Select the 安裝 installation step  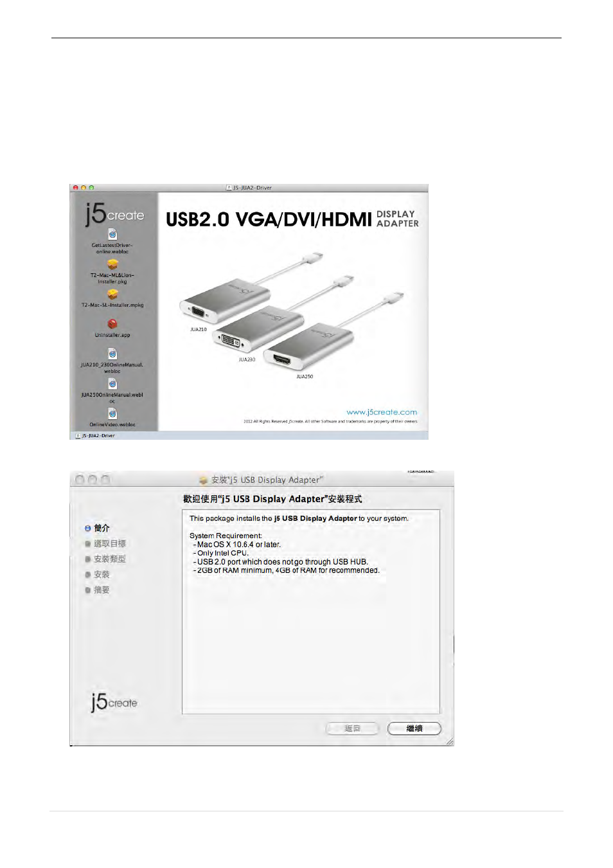point(97,574)
